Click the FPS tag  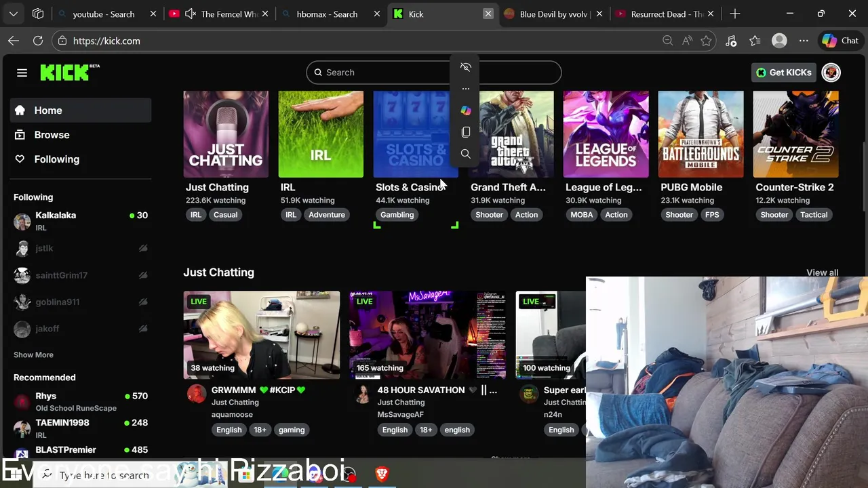(x=712, y=215)
